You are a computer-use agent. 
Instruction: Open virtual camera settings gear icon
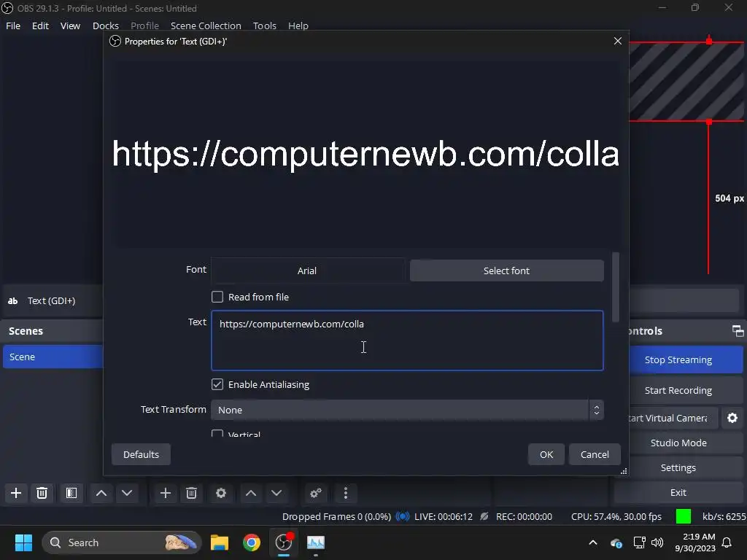click(732, 418)
